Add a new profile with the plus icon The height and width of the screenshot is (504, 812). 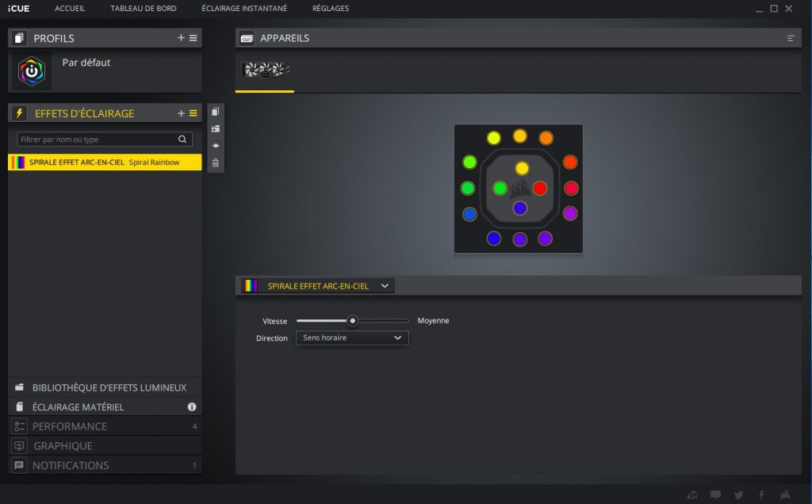point(181,38)
